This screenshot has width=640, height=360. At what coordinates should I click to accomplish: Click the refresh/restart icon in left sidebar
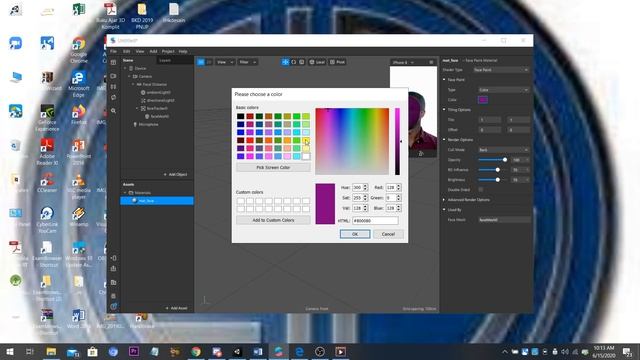pyautogui.click(x=113, y=98)
